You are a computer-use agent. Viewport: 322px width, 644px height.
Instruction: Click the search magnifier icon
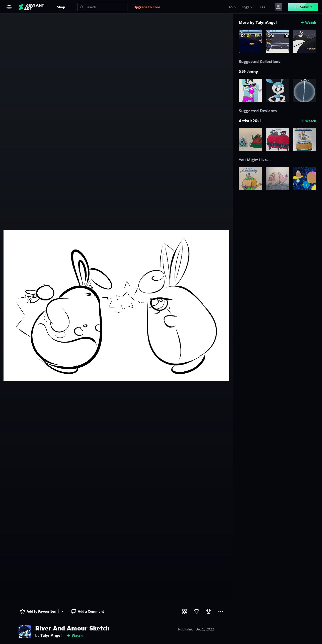(82, 7)
